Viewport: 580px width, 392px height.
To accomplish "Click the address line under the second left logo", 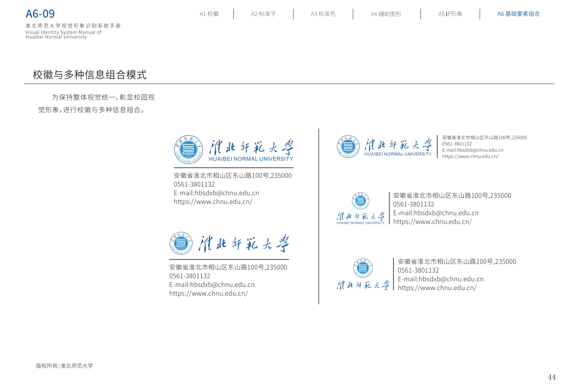I will click(x=228, y=268).
